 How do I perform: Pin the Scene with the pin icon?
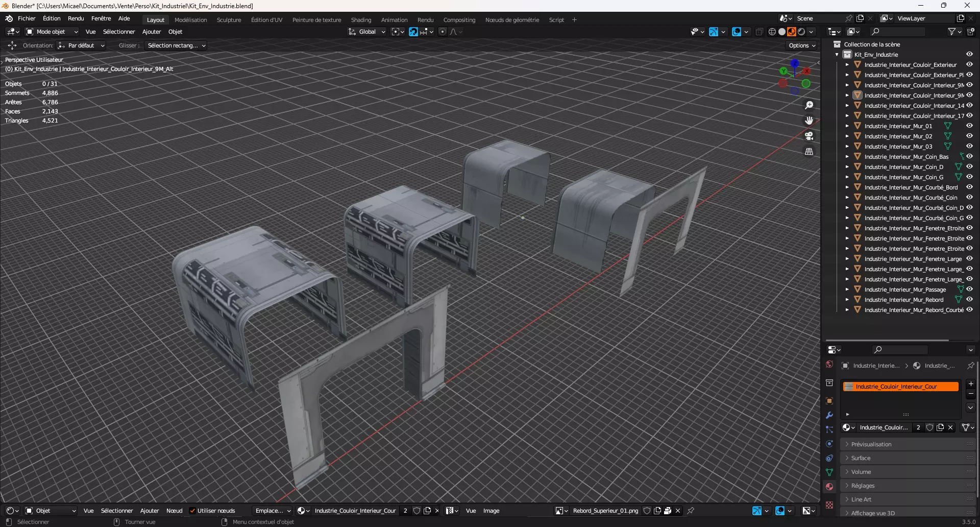(x=849, y=18)
